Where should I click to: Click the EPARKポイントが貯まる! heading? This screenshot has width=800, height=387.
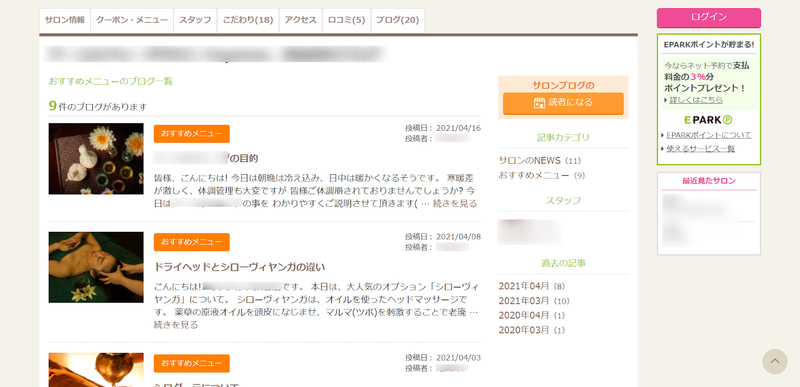[x=709, y=45]
